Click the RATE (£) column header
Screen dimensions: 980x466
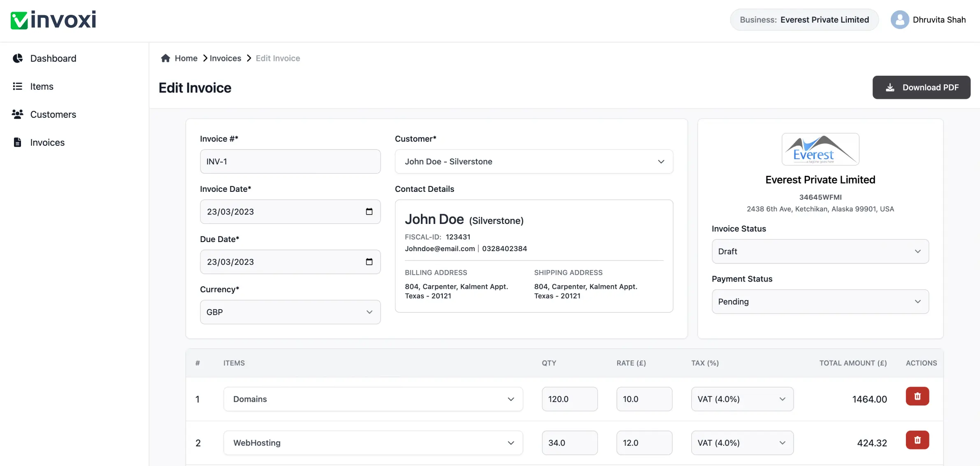[x=631, y=363]
